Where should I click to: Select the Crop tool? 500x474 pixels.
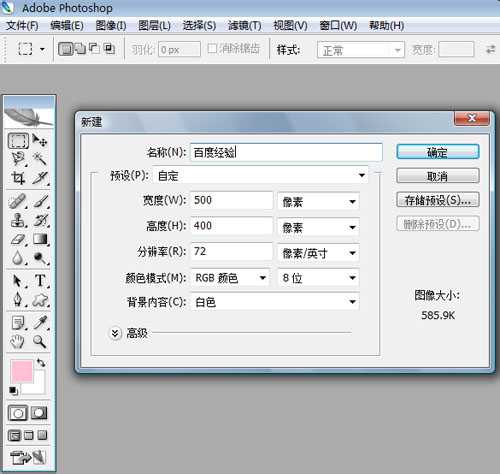pos(18,178)
